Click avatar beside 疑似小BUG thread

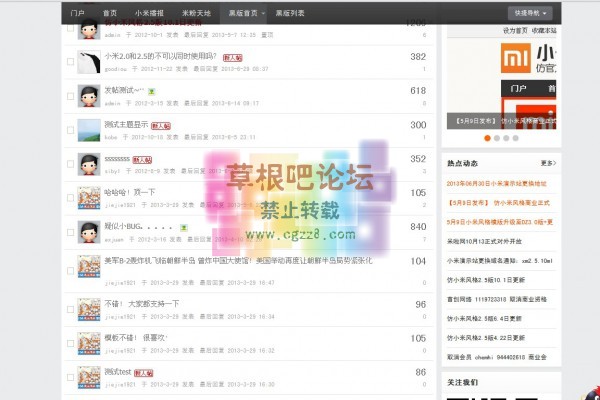click(89, 232)
